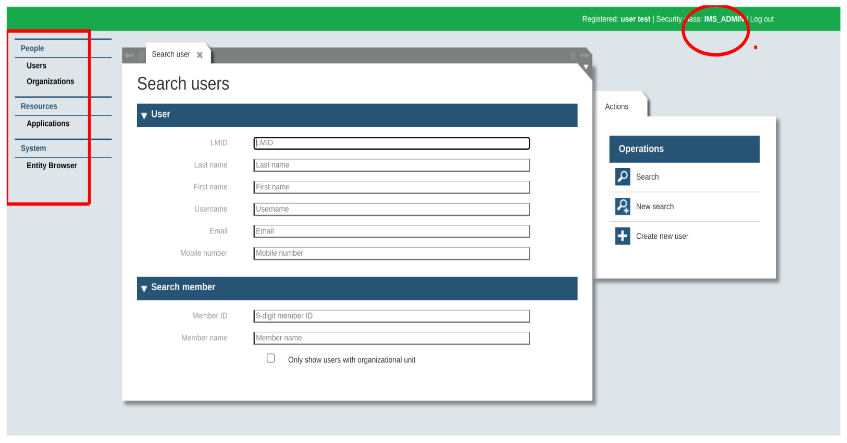Click the left arrow in tab bar
Screen dimensions: 847x443
pyautogui.click(x=129, y=55)
